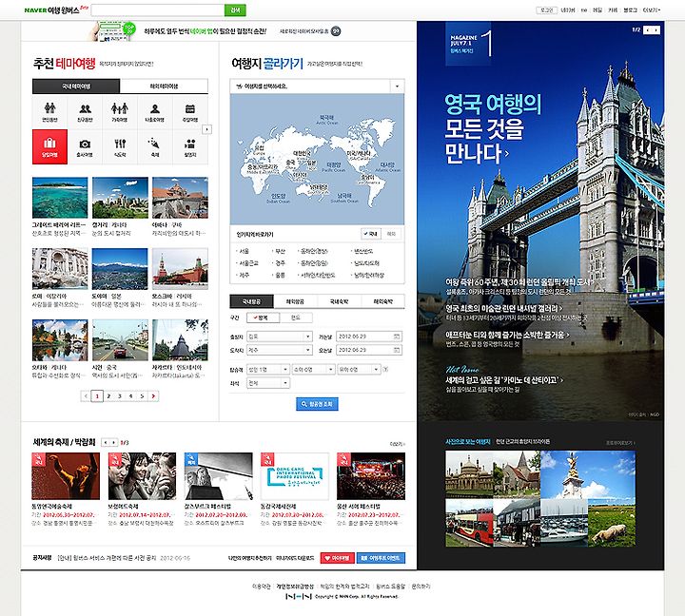685x616 pixels.
Task: Go to page 3 of theme destinations
Action: click(x=120, y=396)
